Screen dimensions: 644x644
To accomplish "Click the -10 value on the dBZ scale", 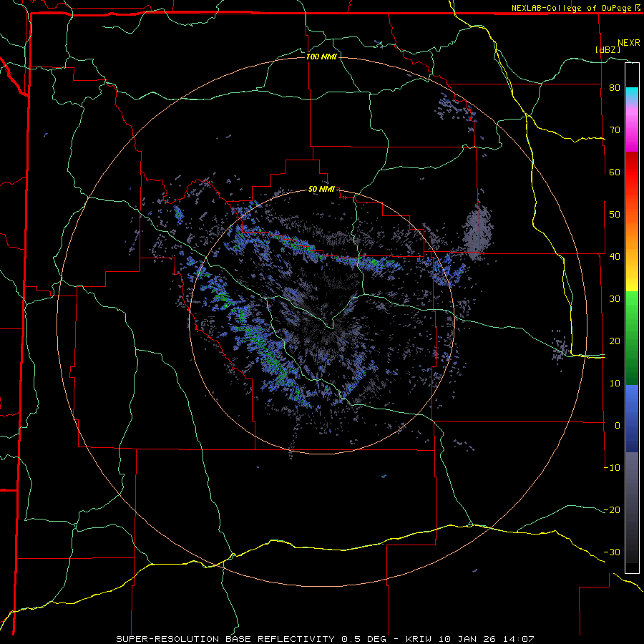I will (x=612, y=468).
